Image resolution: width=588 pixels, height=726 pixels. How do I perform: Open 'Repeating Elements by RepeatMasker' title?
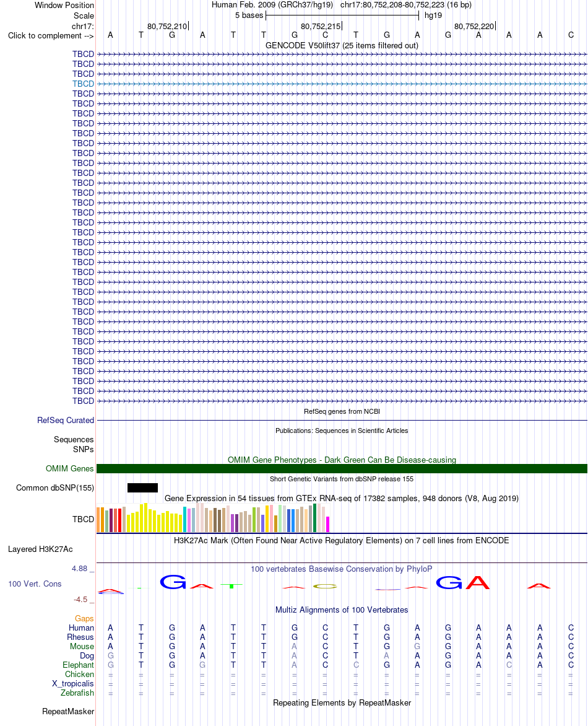[x=342, y=703]
